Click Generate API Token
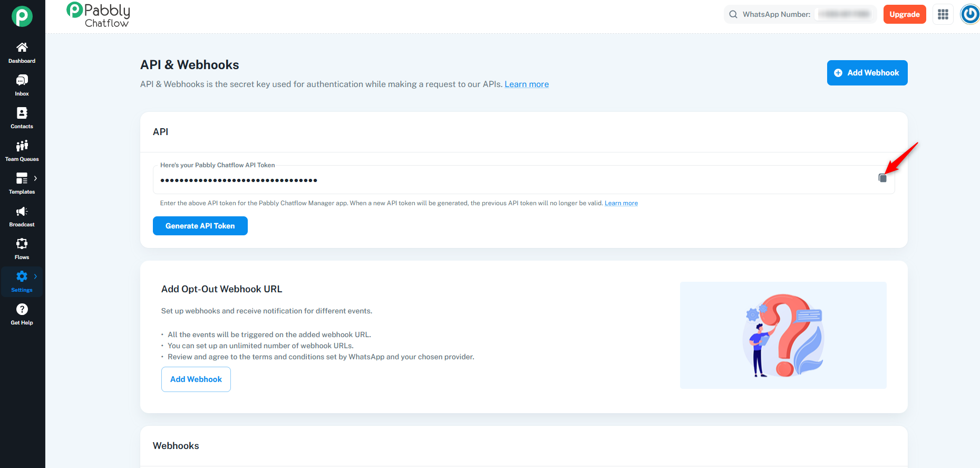 click(200, 226)
